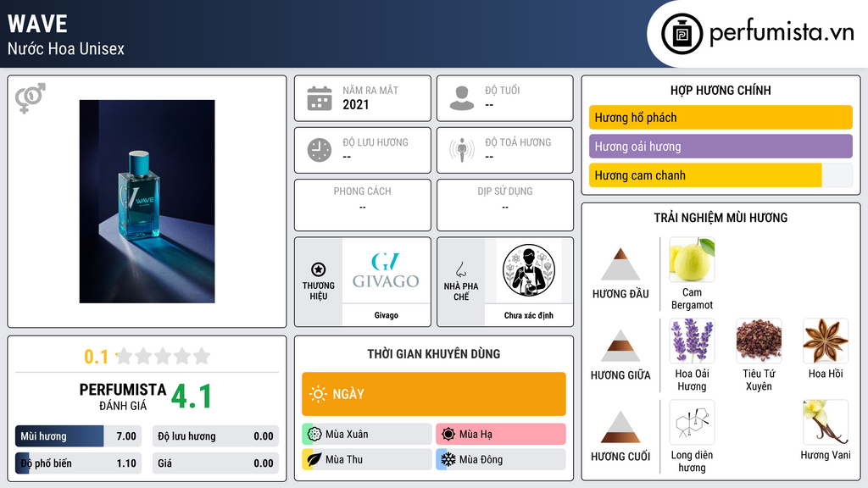Click the perfumista.vn bottle logo icon
Viewport: 868px width, 488px height.
coord(682,34)
